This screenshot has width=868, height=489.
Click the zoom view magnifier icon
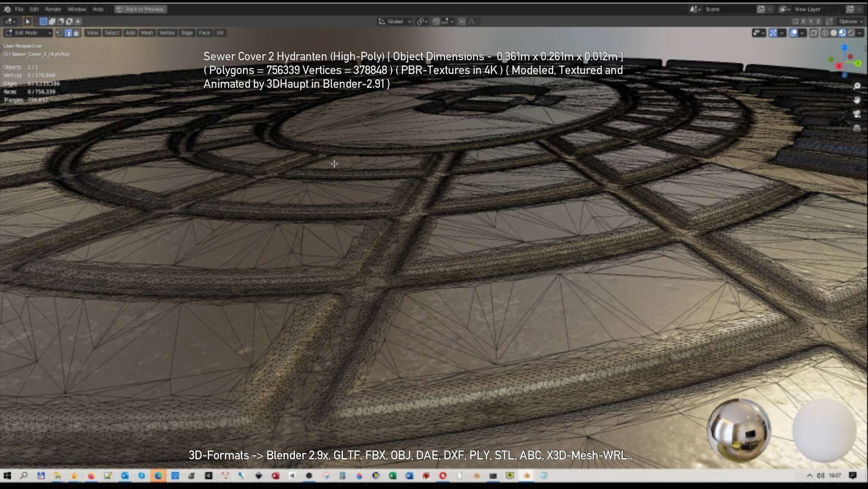pos(857,86)
